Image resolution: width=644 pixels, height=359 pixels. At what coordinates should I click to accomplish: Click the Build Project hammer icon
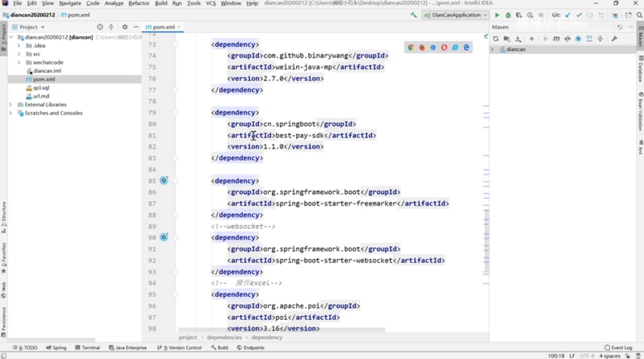tap(413, 15)
